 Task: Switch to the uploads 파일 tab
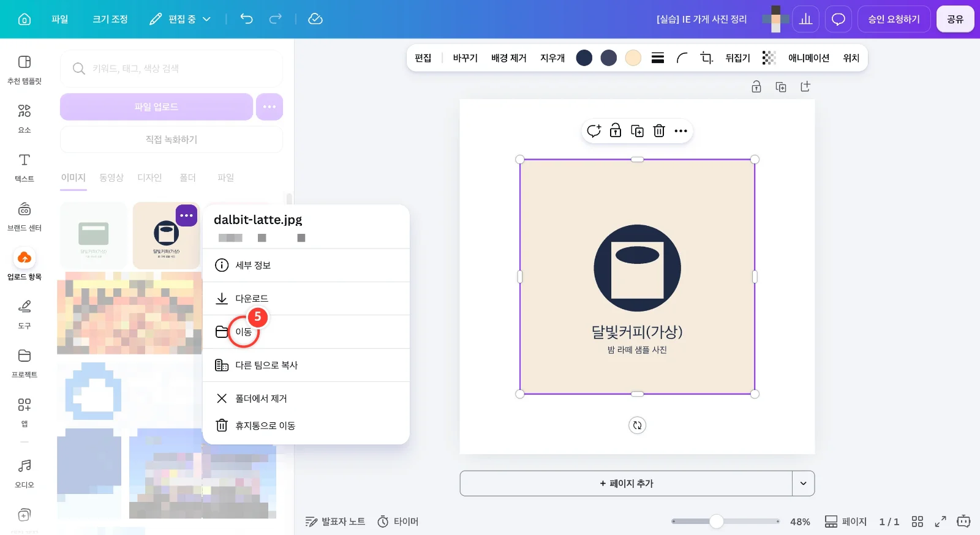tap(226, 178)
